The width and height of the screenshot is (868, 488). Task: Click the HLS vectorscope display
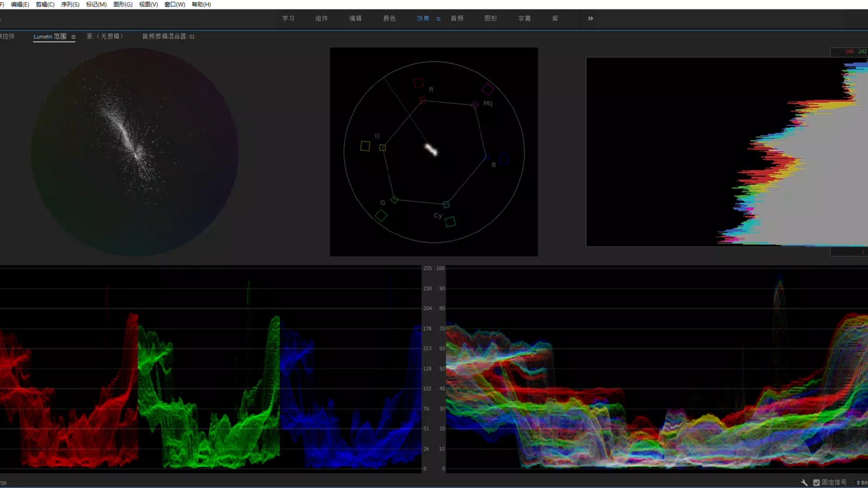point(134,152)
